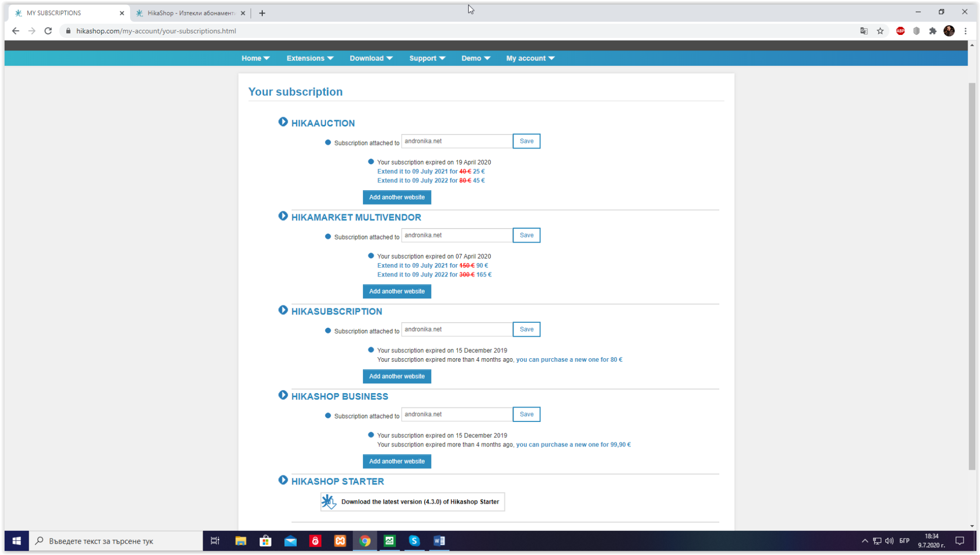This screenshot has height=555, width=980.
Task: Open File Explorer from taskbar
Action: click(241, 541)
